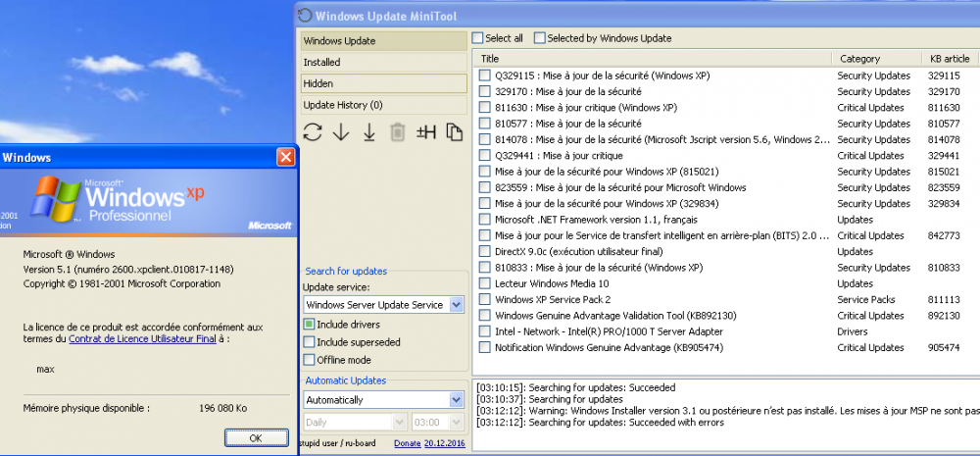Check the 811630 critical update box
The width and height of the screenshot is (980, 456).
(x=484, y=108)
